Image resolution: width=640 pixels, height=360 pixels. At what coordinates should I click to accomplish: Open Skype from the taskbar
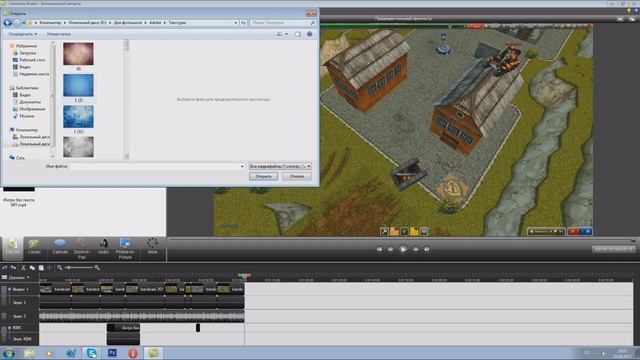coord(91,353)
